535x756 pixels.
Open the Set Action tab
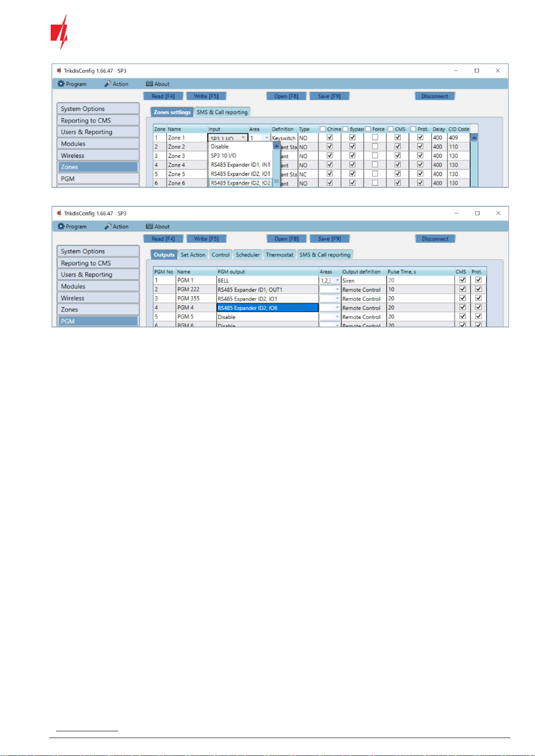[x=193, y=255]
